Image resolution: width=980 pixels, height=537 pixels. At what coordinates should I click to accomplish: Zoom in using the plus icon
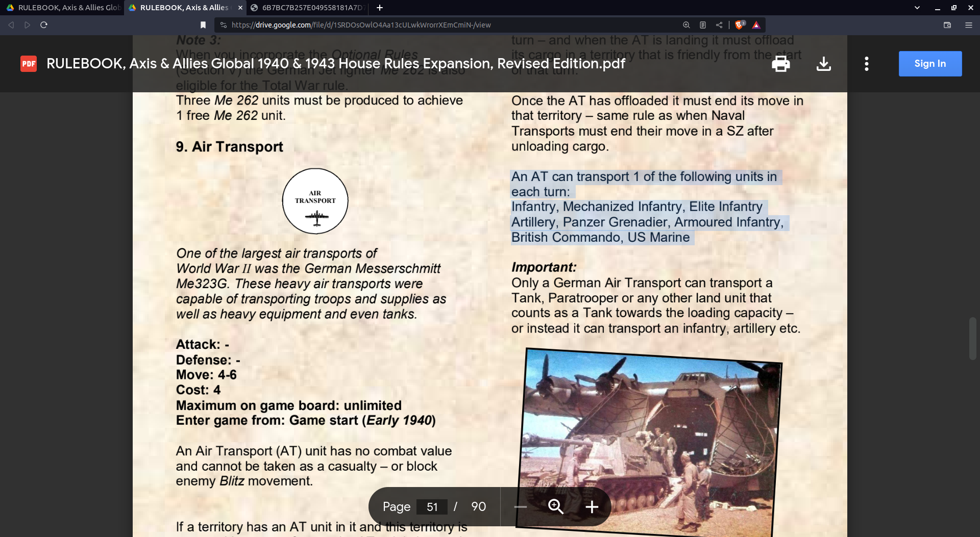point(592,506)
